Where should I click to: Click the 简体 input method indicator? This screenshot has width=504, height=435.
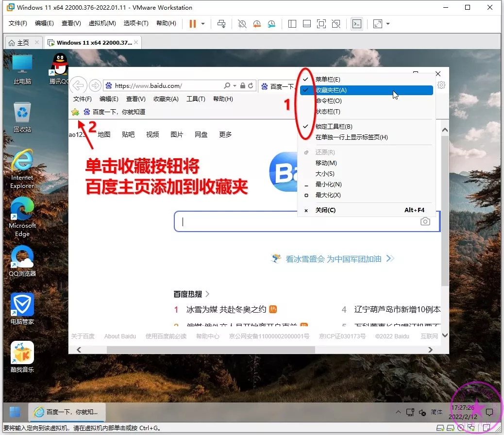click(437, 412)
